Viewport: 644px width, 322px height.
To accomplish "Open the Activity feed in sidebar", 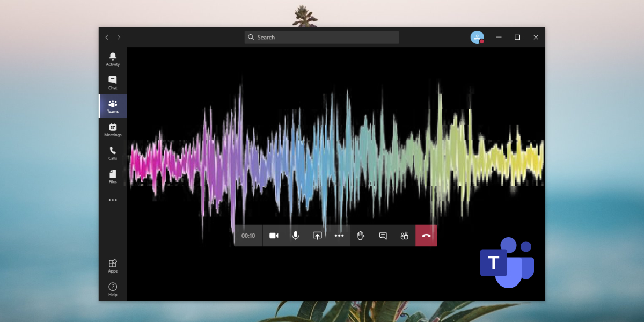I will (x=113, y=59).
